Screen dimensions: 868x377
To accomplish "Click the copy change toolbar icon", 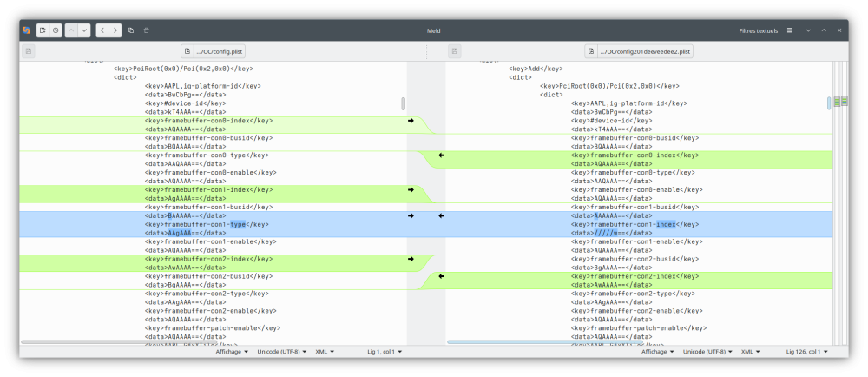I will tap(131, 30).
